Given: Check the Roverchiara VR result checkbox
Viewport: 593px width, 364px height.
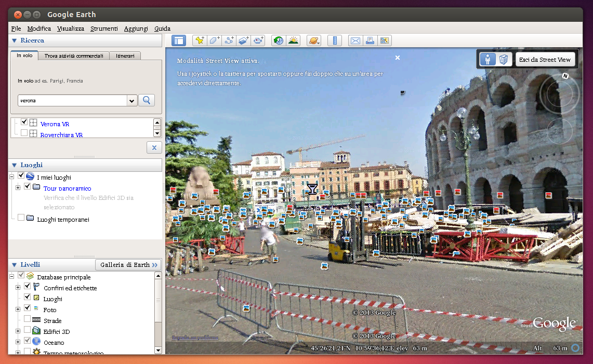Looking at the screenshot, I should click(24, 133).
